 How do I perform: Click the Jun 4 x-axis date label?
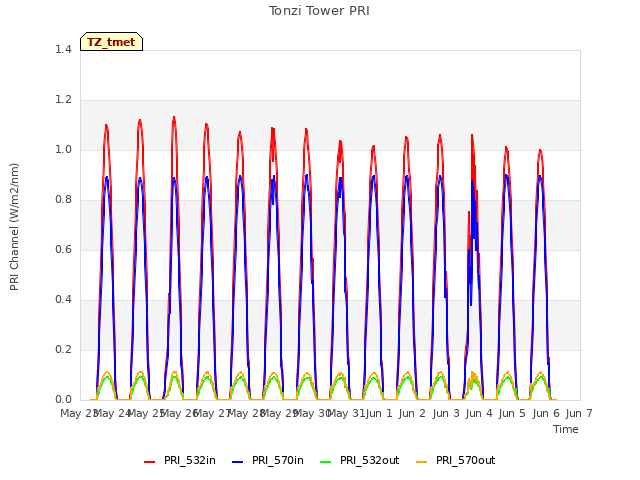(479, 413)
